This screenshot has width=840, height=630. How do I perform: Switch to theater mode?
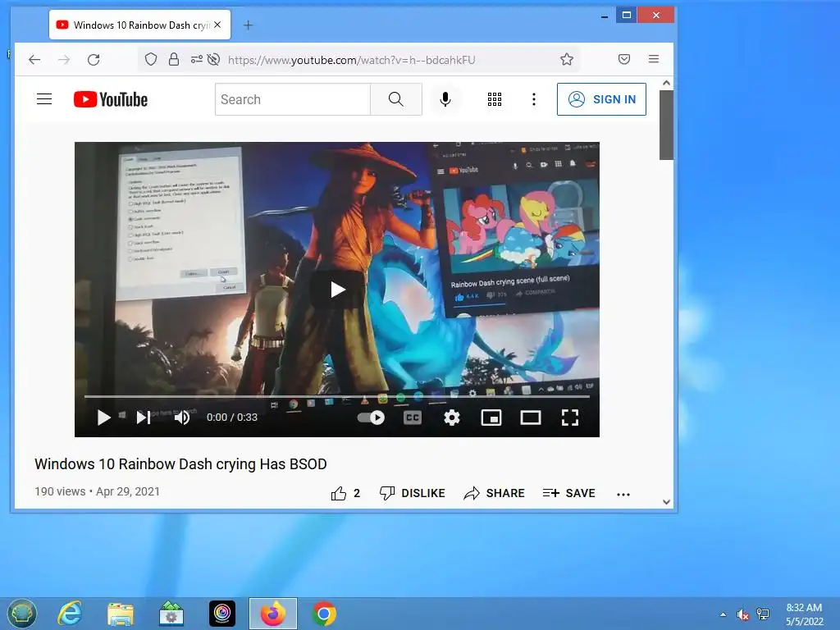531,418
